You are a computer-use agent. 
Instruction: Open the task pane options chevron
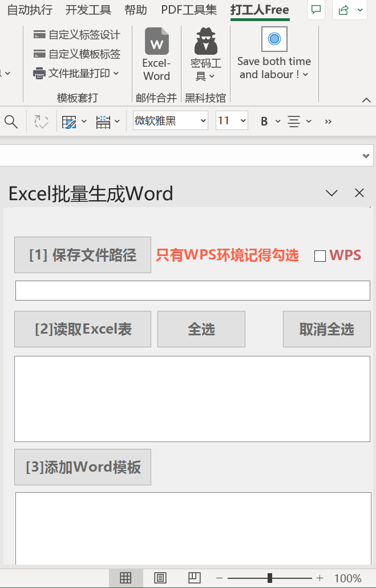(331, 193)
